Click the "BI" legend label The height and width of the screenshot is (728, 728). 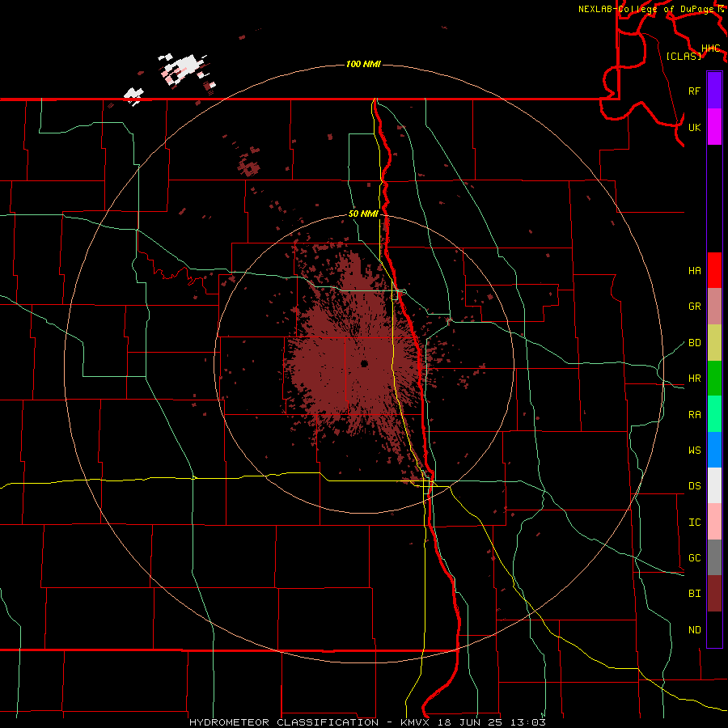pos(694,594)
